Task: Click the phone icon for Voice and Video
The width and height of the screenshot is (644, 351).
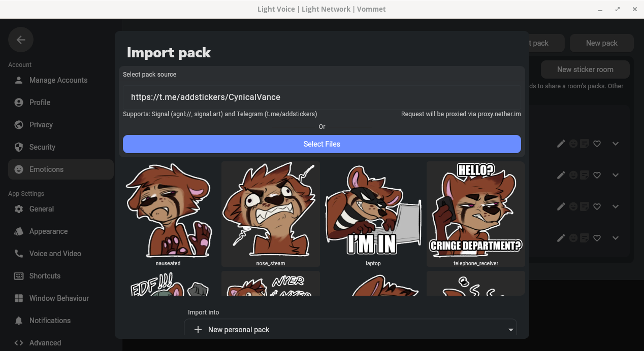Action: click(19, 254)
